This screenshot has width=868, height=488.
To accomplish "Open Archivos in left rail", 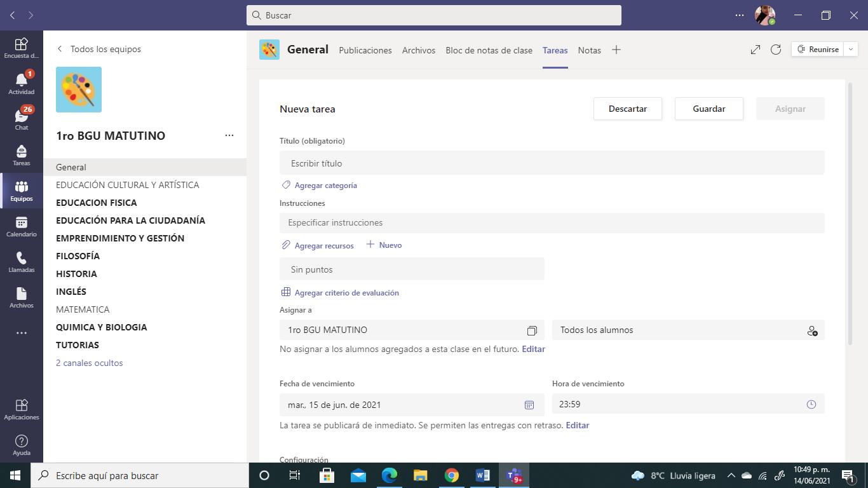I will point(21,297).
